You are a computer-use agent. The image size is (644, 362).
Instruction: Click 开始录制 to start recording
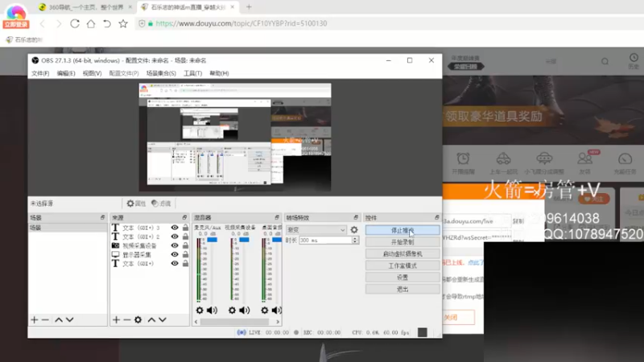click(x=402, y=242)
